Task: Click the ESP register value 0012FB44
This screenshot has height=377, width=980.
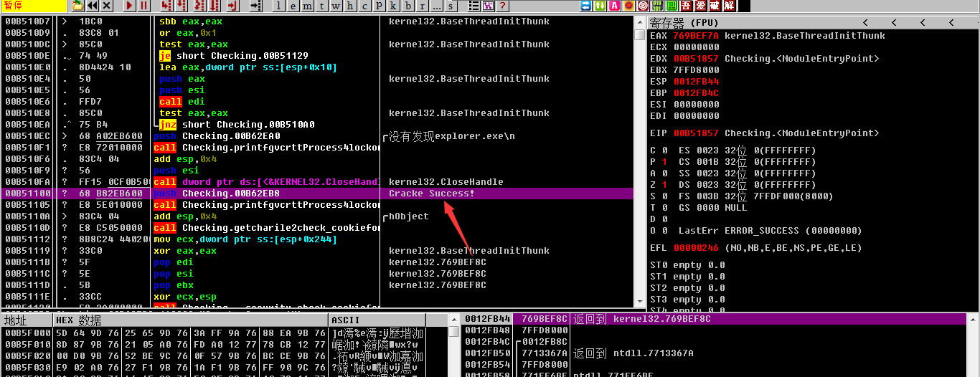Action: coord(696,82)
